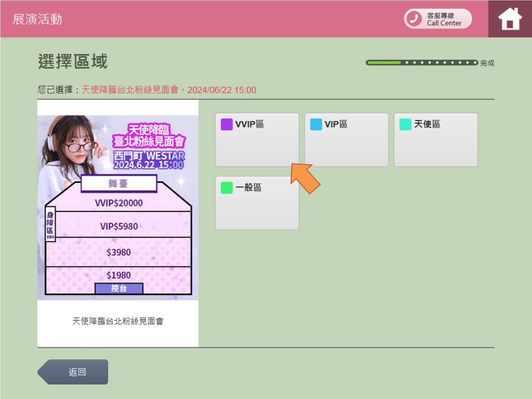
Task: Pick the 天使區 label text
Action: [x=427, y=124]
